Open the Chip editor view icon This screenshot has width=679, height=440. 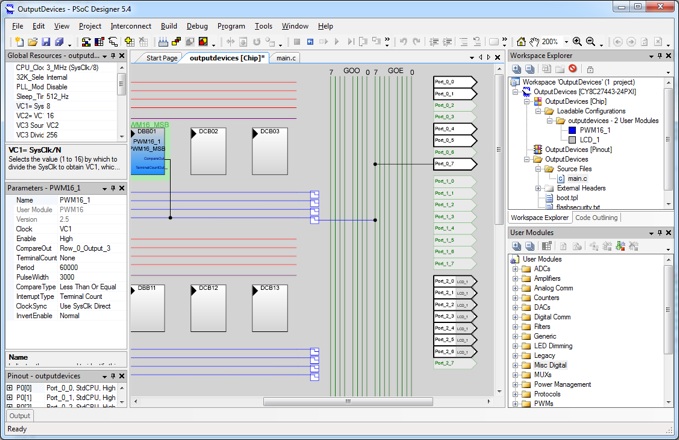(86, 42)
